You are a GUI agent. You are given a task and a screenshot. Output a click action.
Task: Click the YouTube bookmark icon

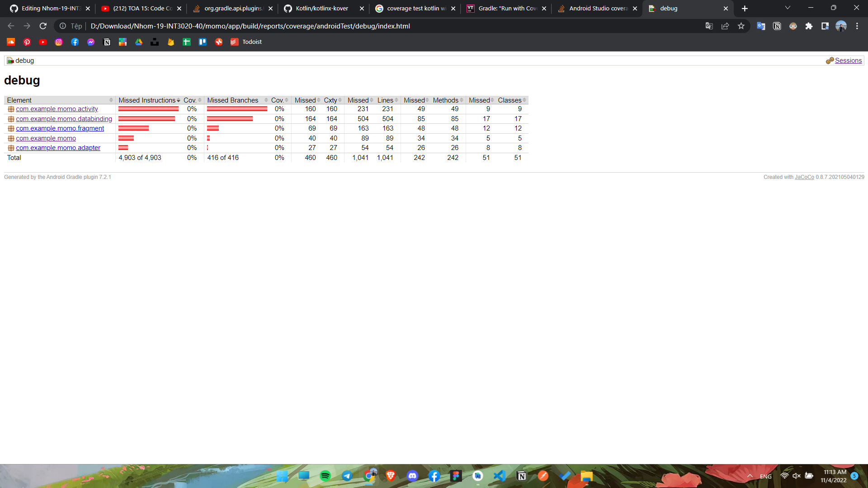tap(43, 42)
